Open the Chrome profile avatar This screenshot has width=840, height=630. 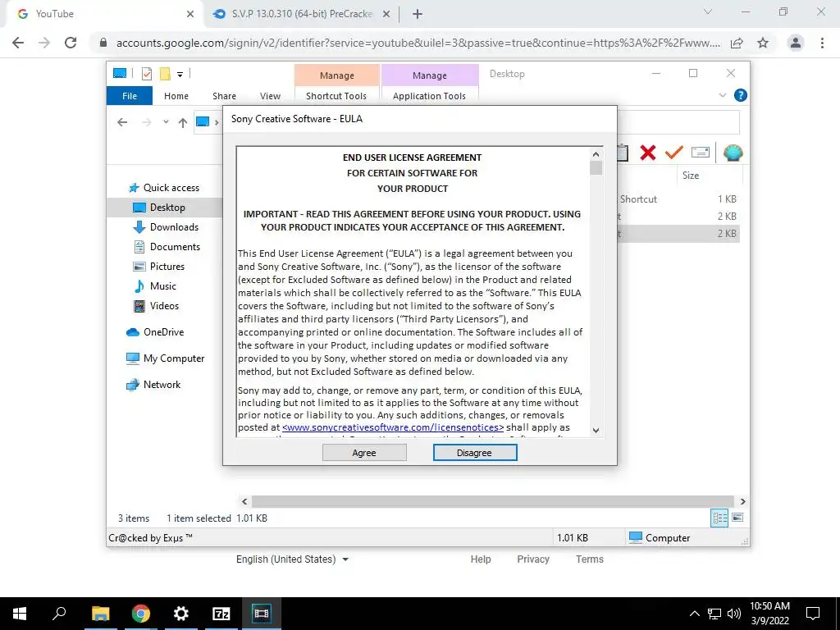tap(796, 43)
